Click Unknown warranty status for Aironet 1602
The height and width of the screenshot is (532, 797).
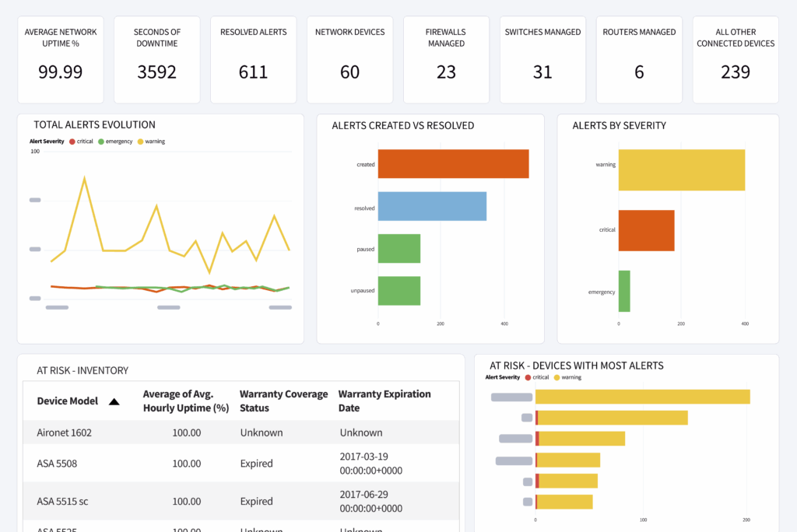pyautogui.click(x=262, y=432)
